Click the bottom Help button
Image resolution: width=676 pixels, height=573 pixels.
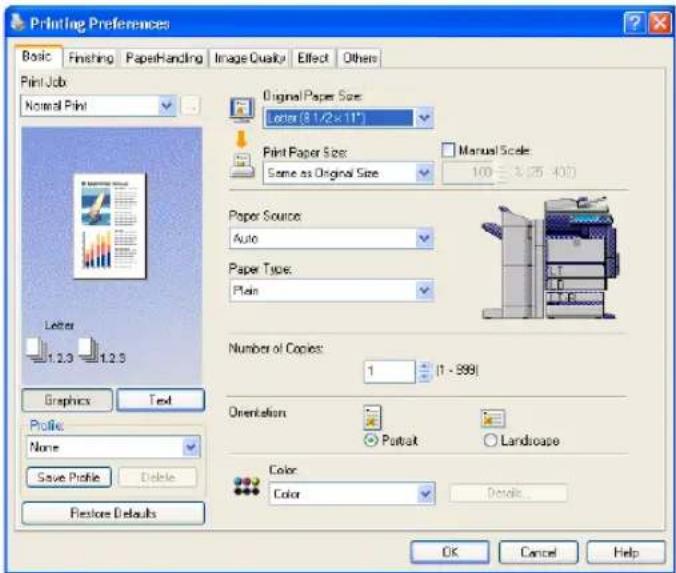coord(626,552)
